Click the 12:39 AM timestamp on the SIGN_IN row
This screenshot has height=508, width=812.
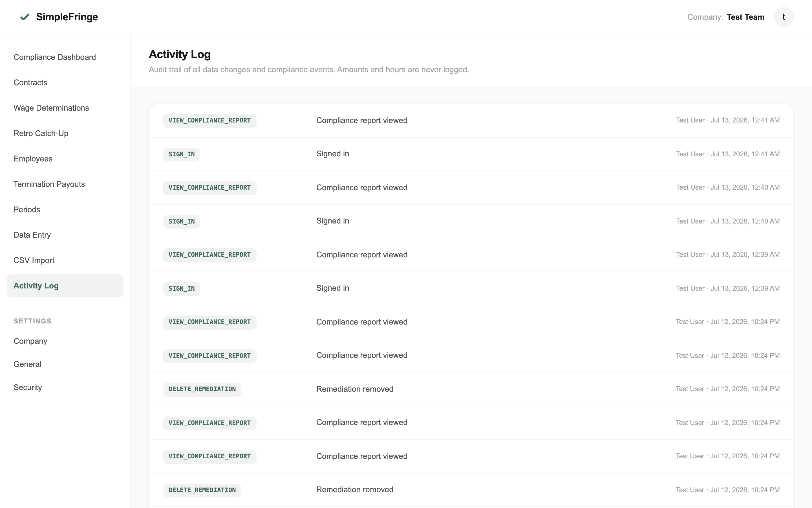727,288
